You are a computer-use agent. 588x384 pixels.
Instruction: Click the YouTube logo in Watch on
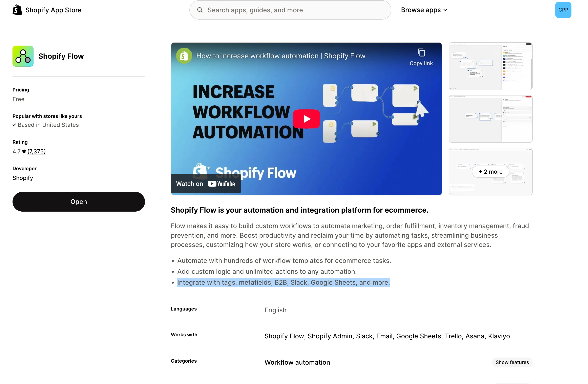(x=221, y=184)
